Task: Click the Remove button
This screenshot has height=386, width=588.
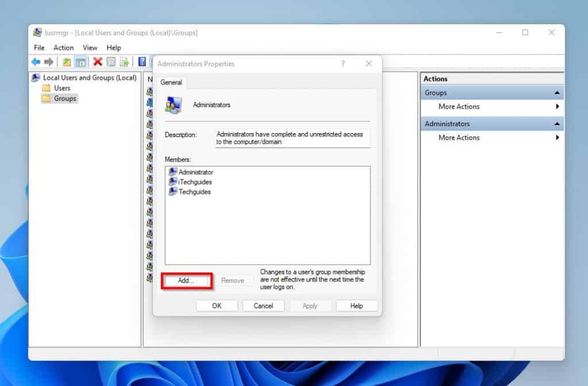Action: point(233,280)
